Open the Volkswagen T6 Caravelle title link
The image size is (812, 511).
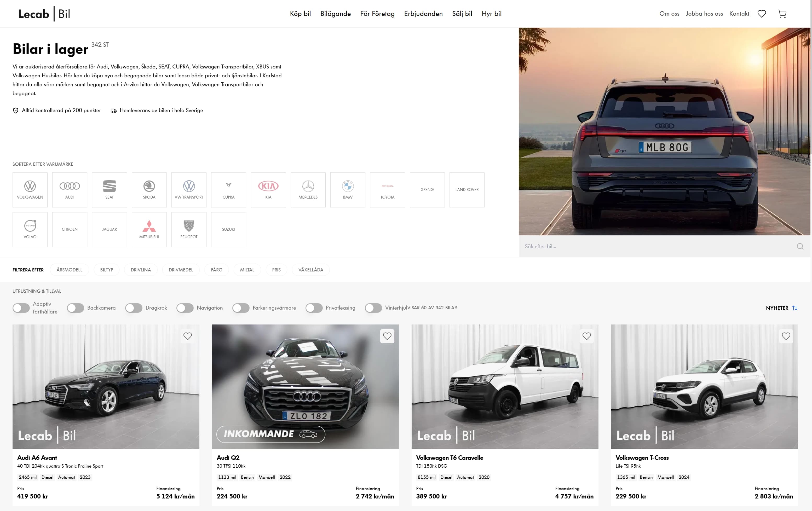[x=450, y=458]
